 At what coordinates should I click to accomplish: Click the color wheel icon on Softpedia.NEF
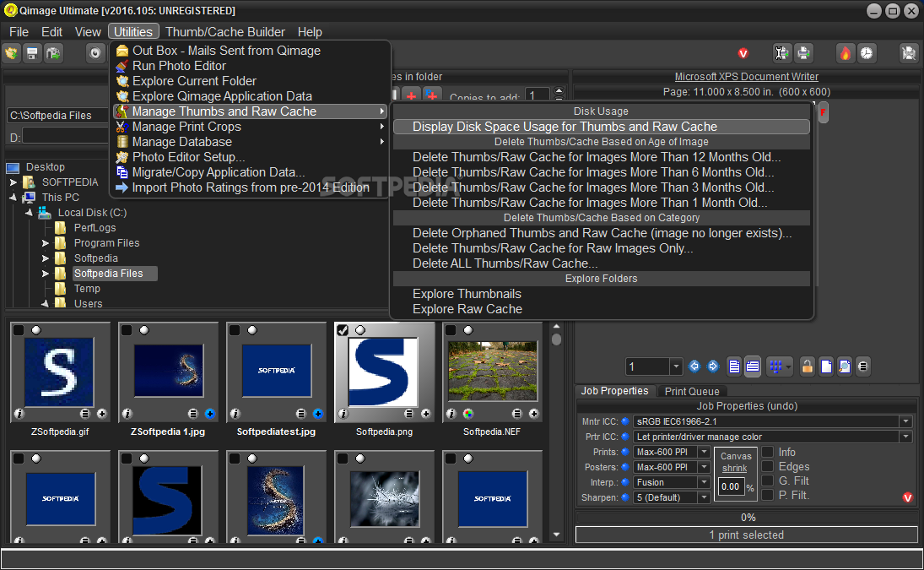[x=467, y=414]
